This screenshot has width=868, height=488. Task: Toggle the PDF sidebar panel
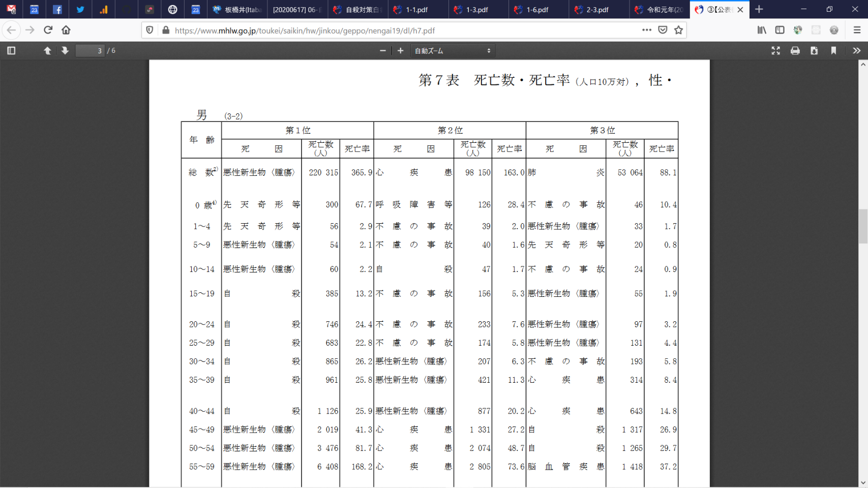point(11,51)
